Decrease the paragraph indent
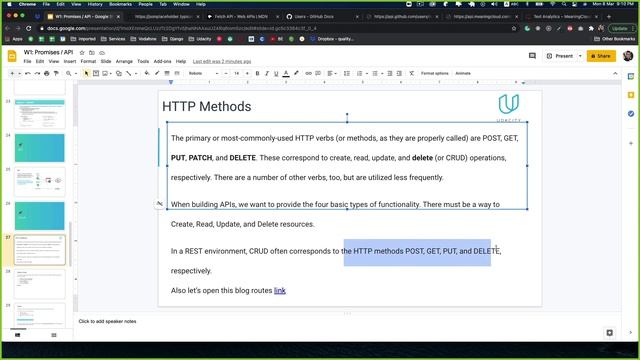The height and width of the screenshot is (360, 640). pos(390,73)
